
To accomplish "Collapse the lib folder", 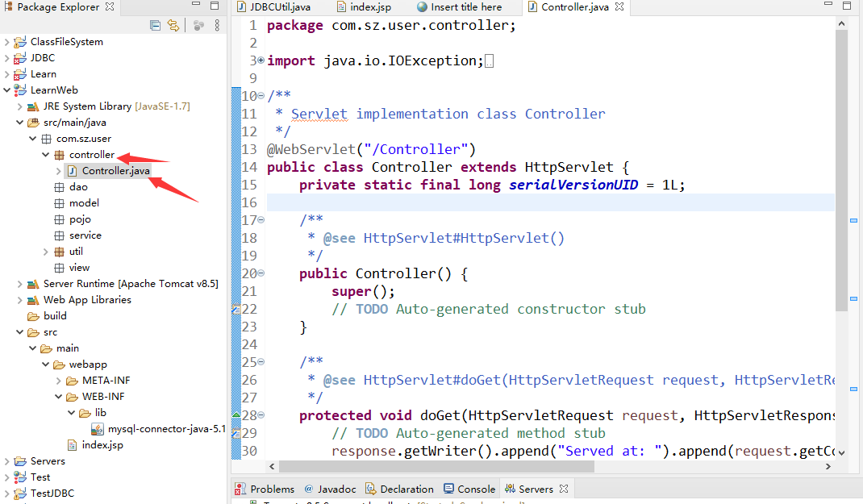I will pos(71,413).
